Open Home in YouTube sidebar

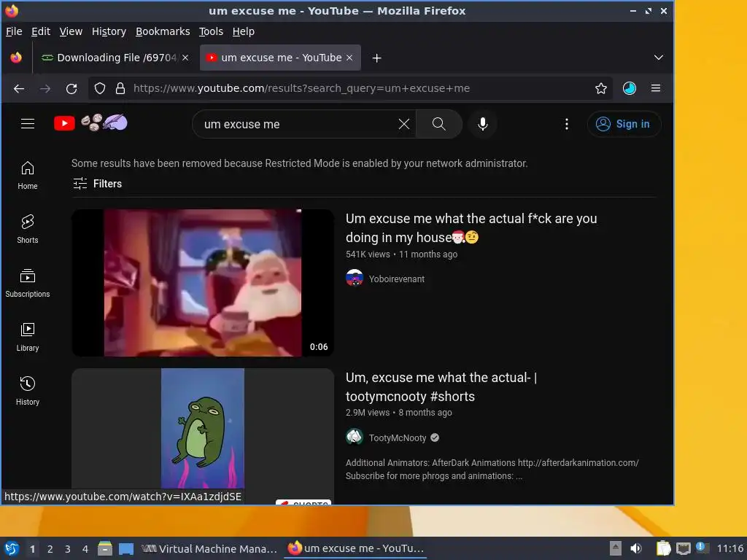point(28,175)
